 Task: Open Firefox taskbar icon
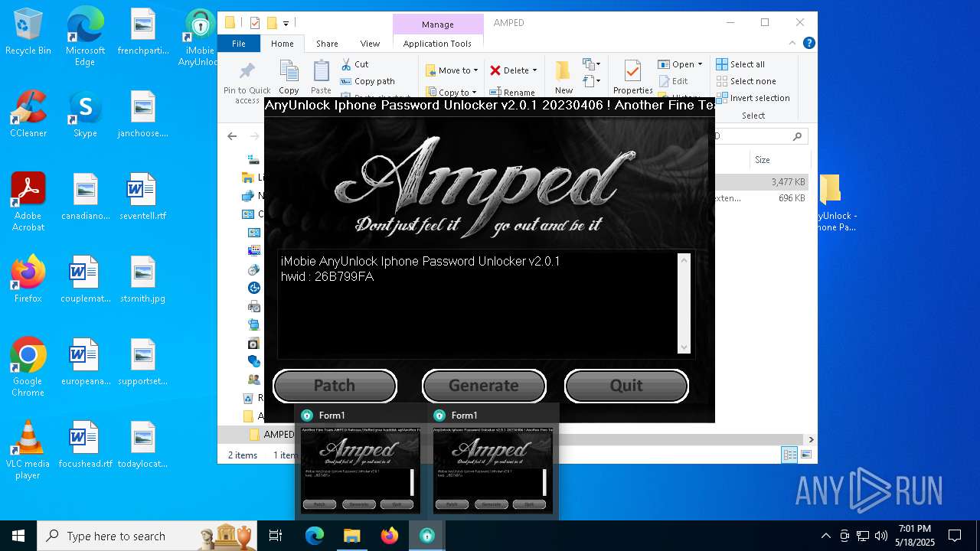pos(390,536)
